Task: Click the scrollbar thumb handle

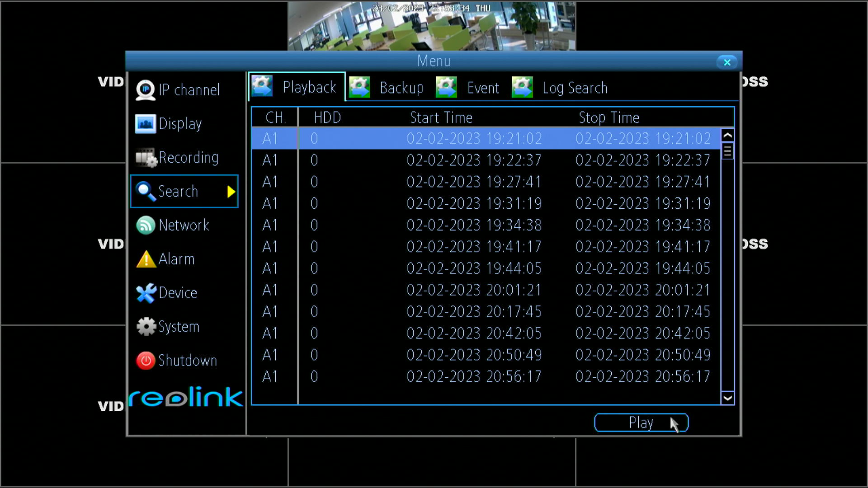Action: point(727,151)
